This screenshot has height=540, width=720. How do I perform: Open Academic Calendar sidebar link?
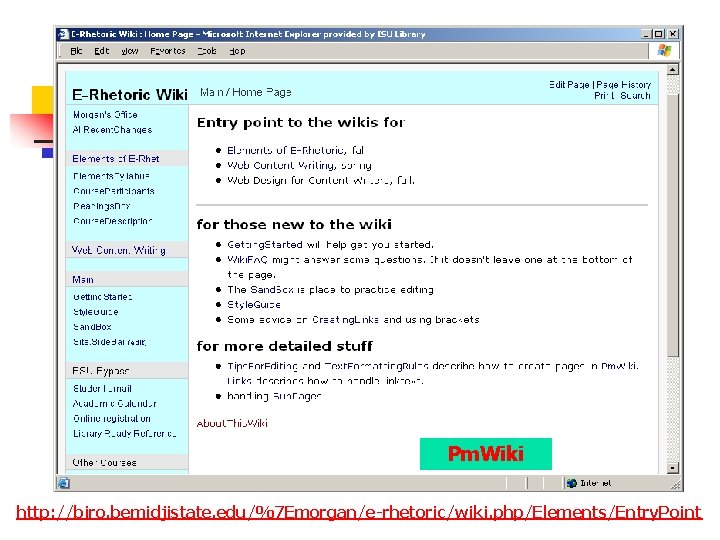(x=114, y=404)
